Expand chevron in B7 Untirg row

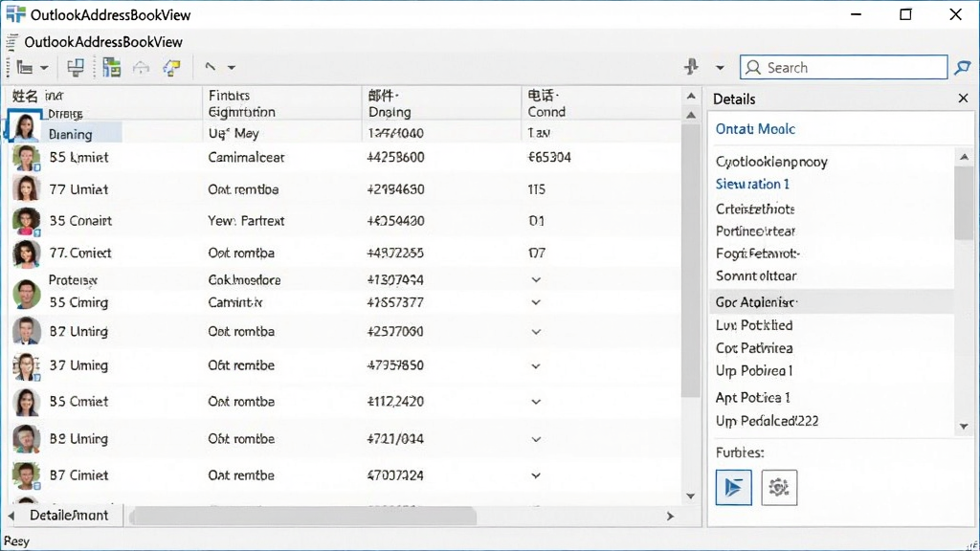point(536,332)
